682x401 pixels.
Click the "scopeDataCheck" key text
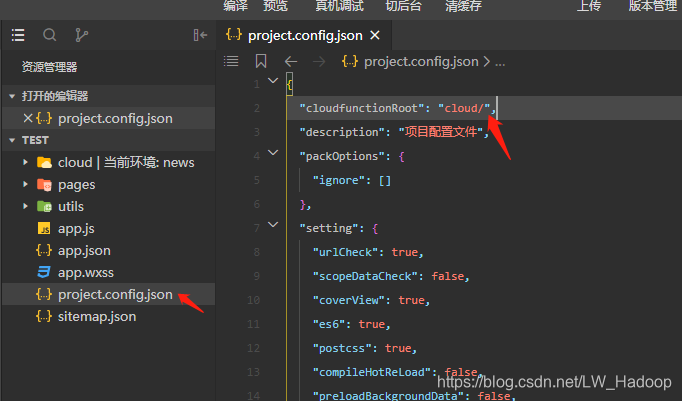point(365,276)
